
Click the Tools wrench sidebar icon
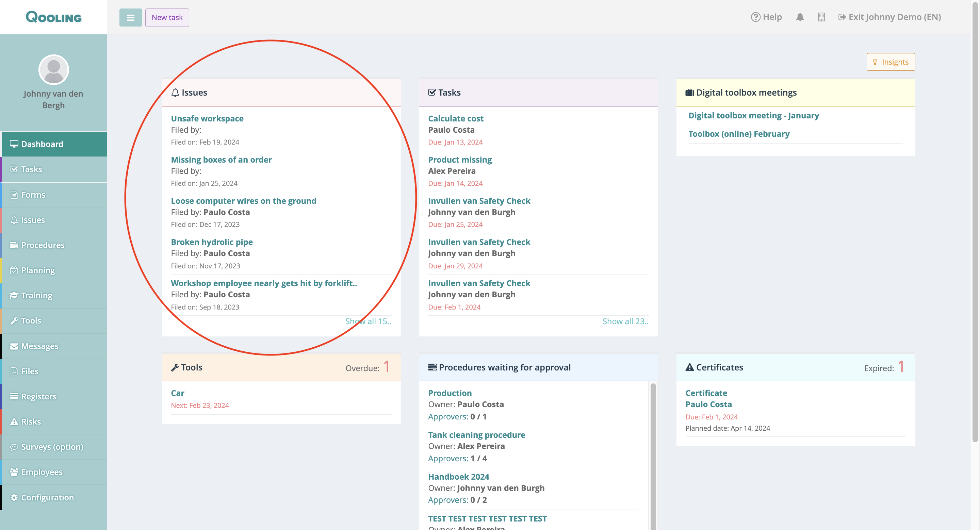14,320
